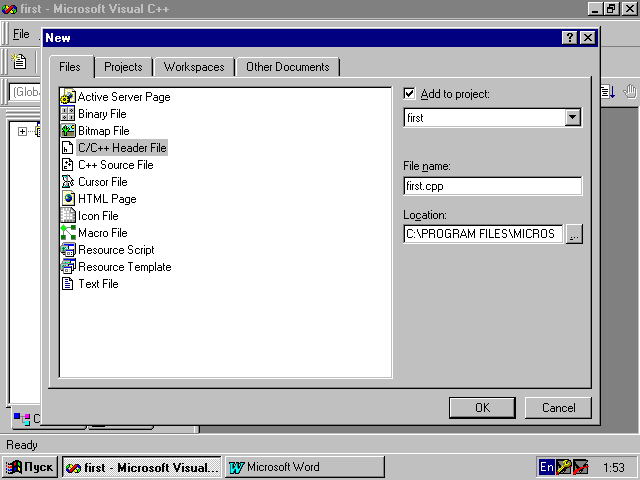Select Resource Script label

[116, 250]
